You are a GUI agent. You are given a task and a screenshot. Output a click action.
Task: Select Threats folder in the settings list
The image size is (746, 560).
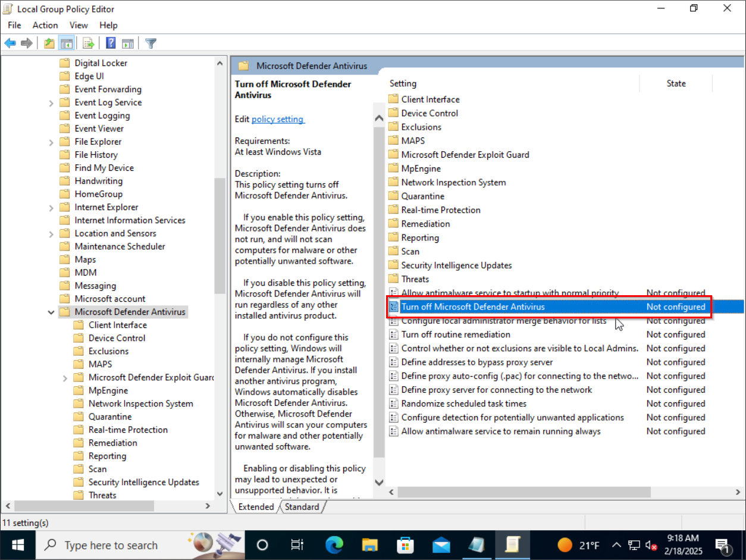click(415, 279)
